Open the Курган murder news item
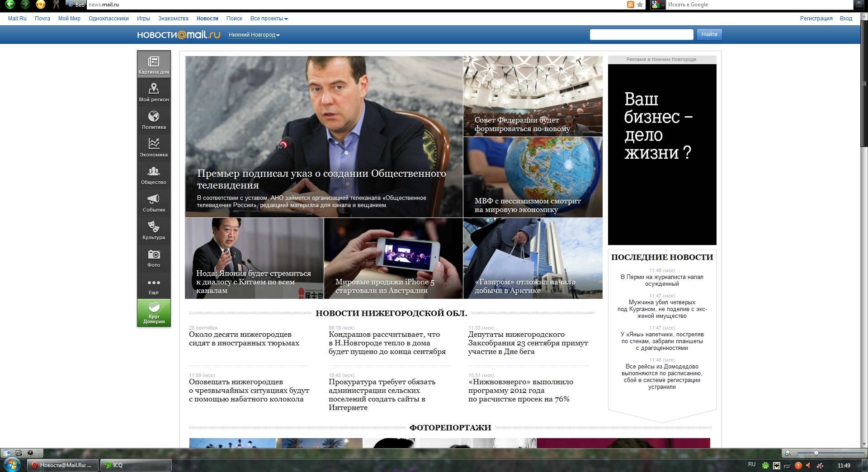Viewport: 868px width, 472px height. [662, 309]
